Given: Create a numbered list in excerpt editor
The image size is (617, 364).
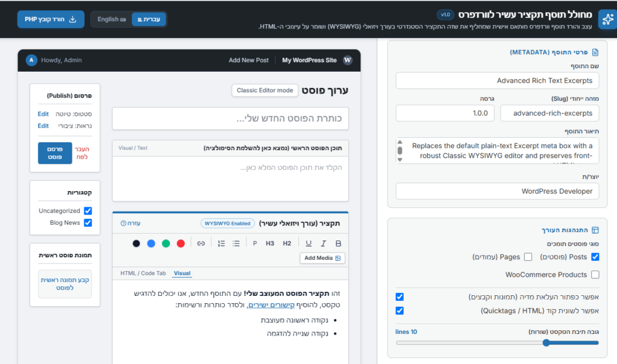Looking at the screenshot, I should [221, 243].
